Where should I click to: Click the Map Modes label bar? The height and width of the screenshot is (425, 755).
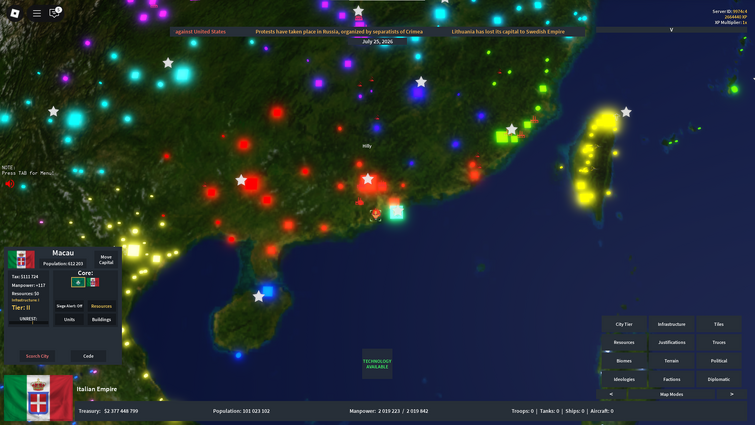click(x=671, y=394)
